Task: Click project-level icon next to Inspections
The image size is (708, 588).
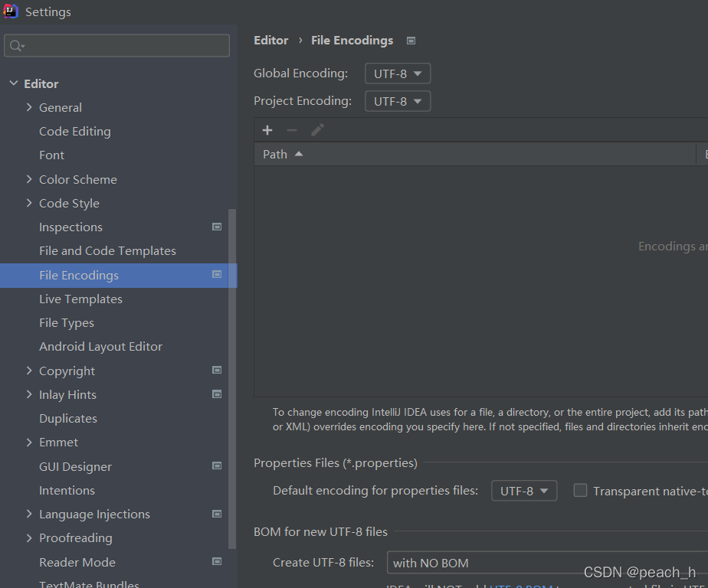Action: [x=217, y=227]
